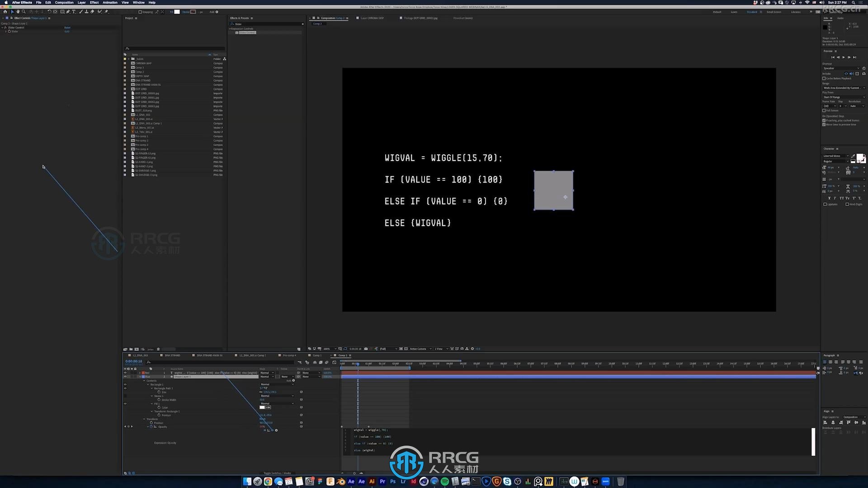Select the Brush tool
Screen dimensions: 868x488
tap(80, 12)
